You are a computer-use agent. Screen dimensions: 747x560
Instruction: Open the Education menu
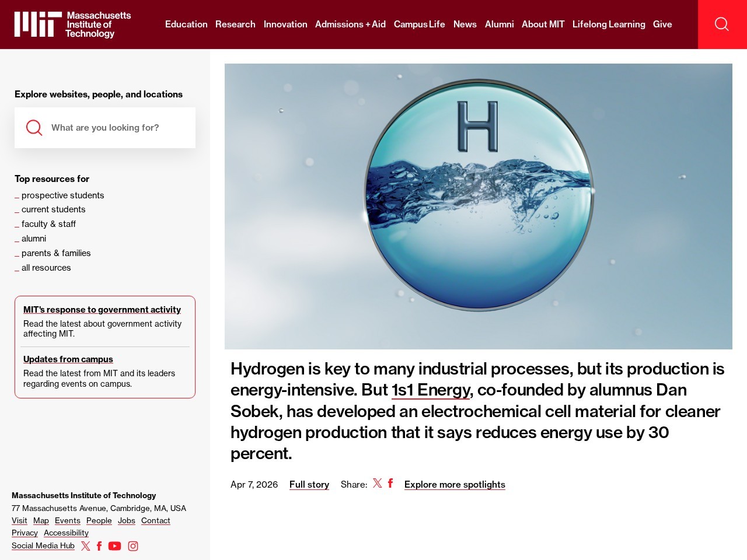[186, 24]
